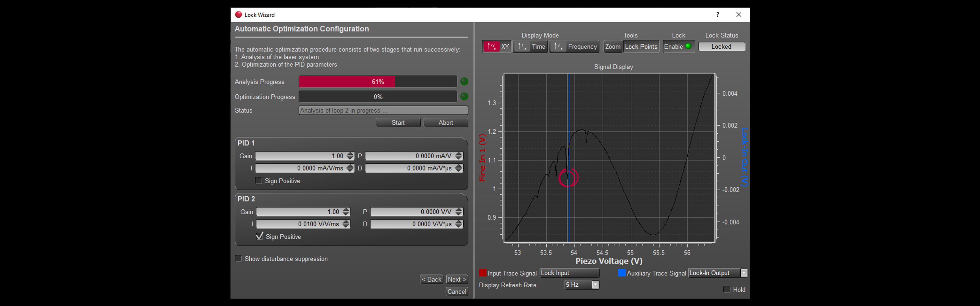Check PID 1 Sign Positive checkbox

pos(259,181)
